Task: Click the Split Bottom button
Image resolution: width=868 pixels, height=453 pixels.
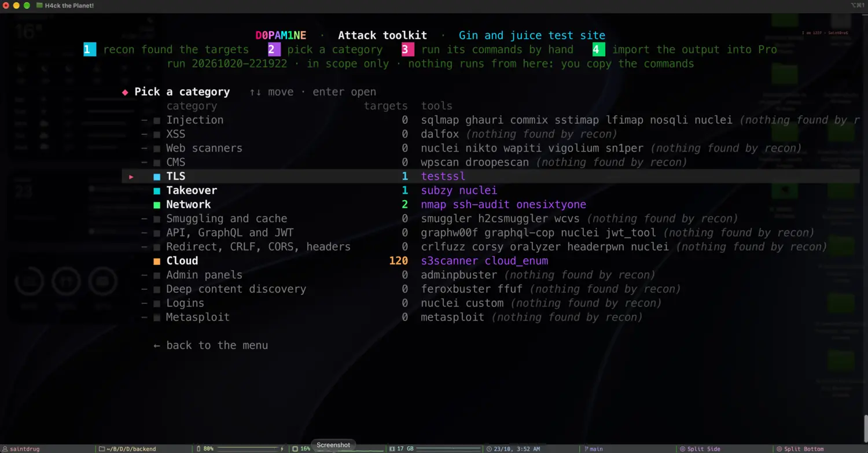Action: tap(800, 449)
